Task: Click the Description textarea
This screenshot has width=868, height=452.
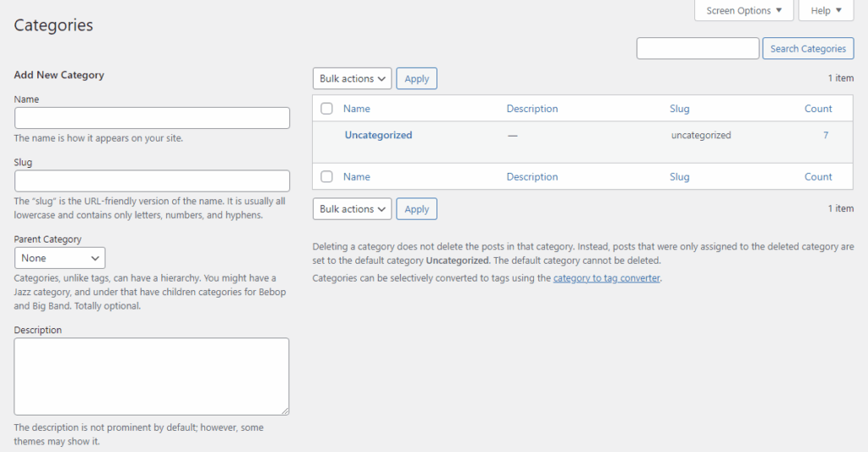Action: [152, 377]
